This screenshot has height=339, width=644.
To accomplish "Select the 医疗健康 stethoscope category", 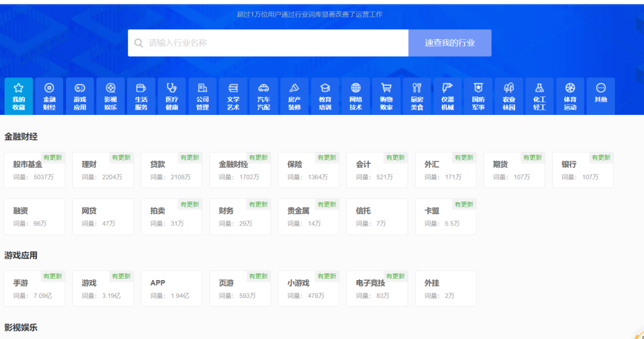I will coord(172,96).
